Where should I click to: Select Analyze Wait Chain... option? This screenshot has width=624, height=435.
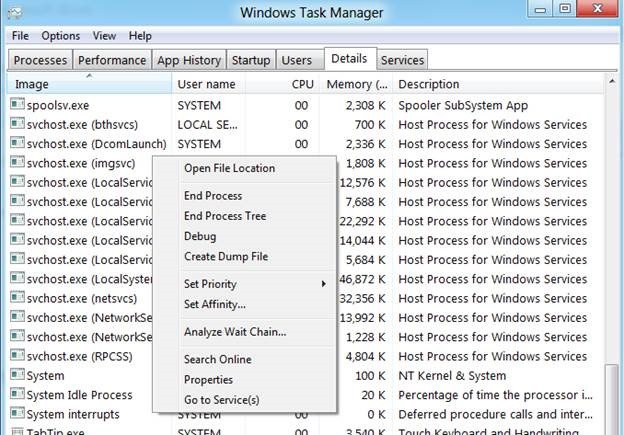click(235, 332)
